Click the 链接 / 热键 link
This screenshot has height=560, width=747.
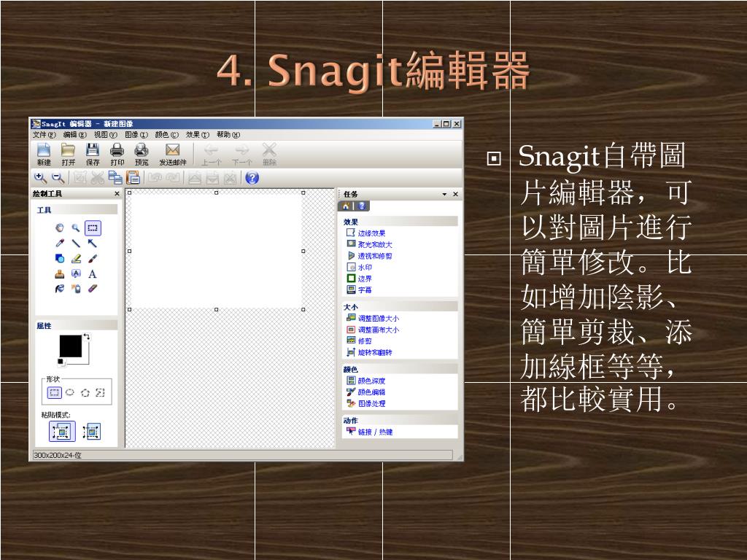pyautogui.click(x=376, y=432)
